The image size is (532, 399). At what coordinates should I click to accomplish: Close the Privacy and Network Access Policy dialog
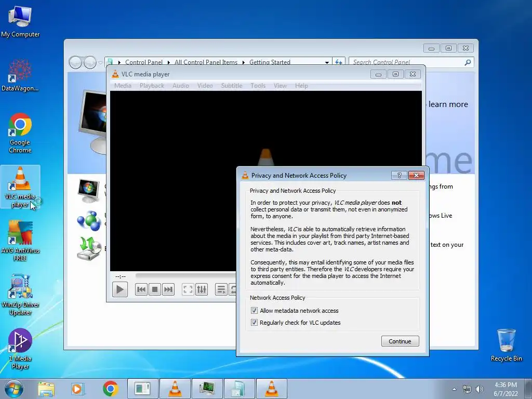pyautogui.click(x=416, y=175)
